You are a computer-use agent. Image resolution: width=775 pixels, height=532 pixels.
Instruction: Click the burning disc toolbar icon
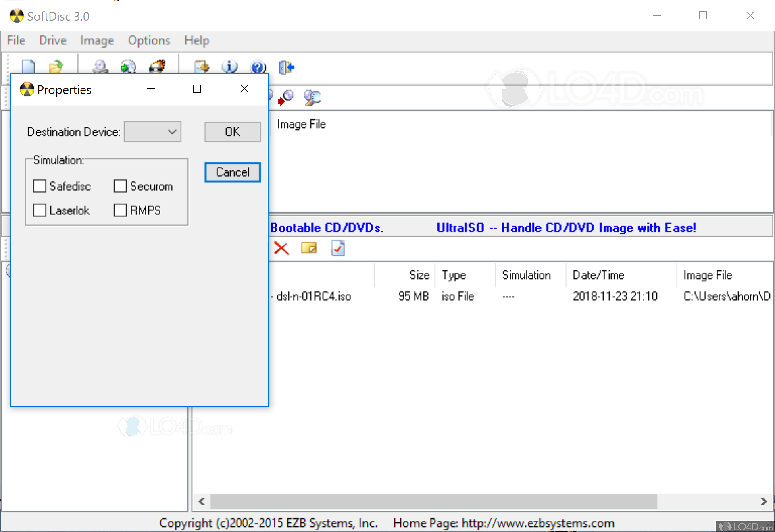point(157,66)
